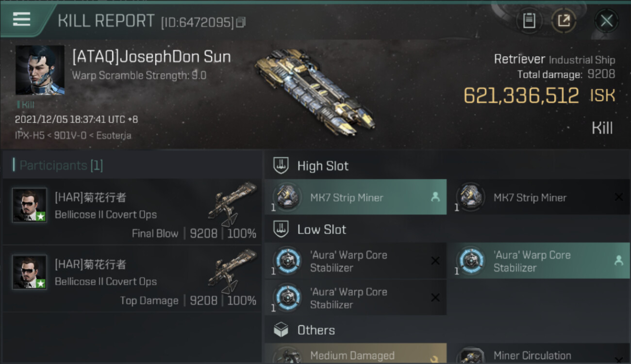Open Final Blow participant's portrait
Viewport: 631px width, 364px height.
[x=30, y=205]
